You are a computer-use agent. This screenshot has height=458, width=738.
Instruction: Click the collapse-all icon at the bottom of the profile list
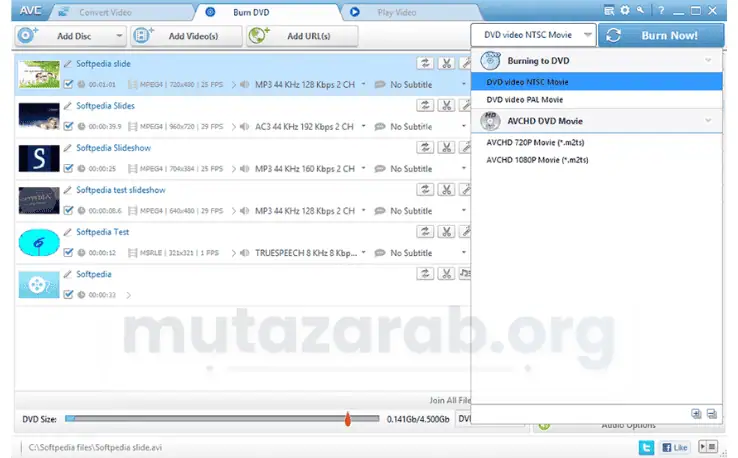tap(712, 414)
